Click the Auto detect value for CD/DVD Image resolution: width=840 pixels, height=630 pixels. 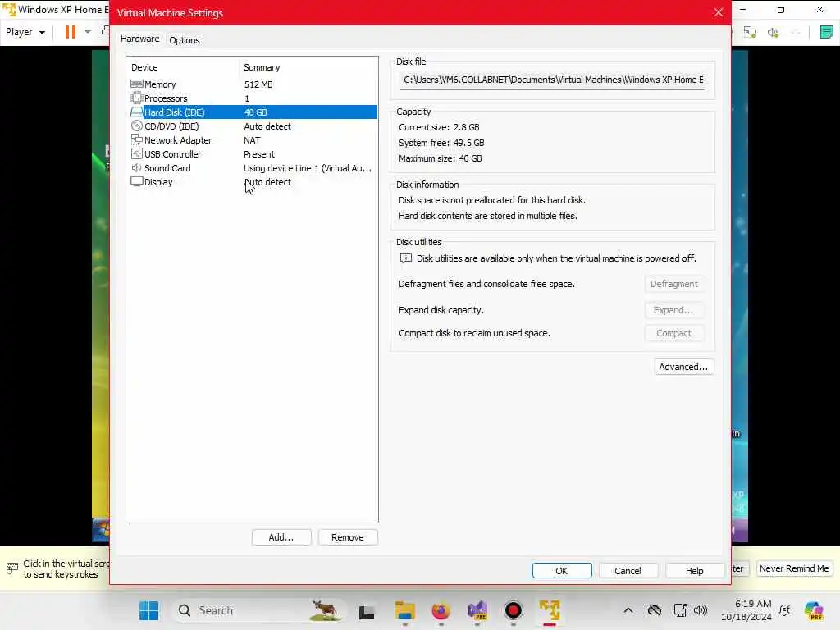coord(267,126)
